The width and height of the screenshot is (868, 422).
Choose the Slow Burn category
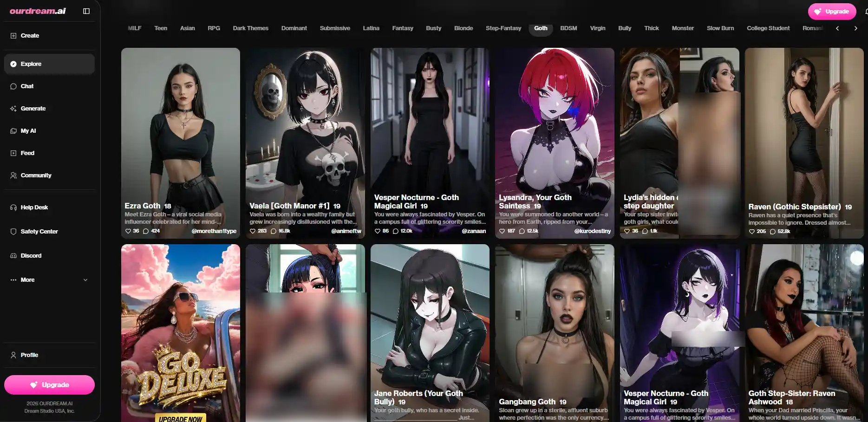tap(720, 28)
